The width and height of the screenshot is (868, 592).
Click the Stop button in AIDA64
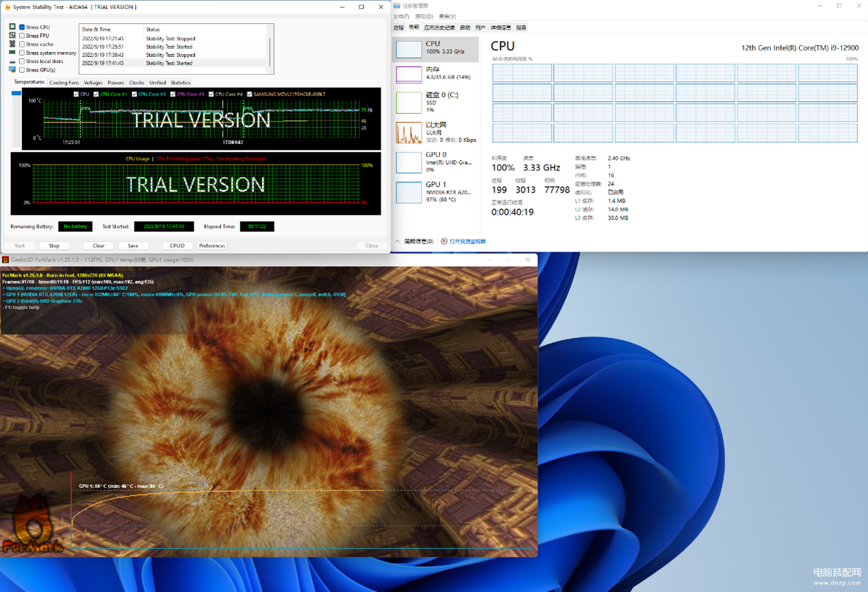[54, 246]
